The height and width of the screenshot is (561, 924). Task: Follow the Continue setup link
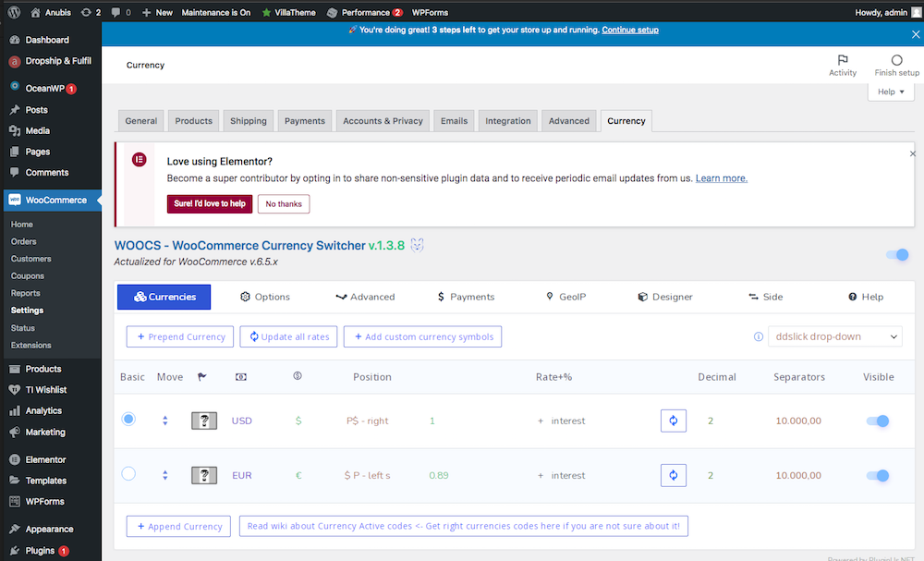630,30
